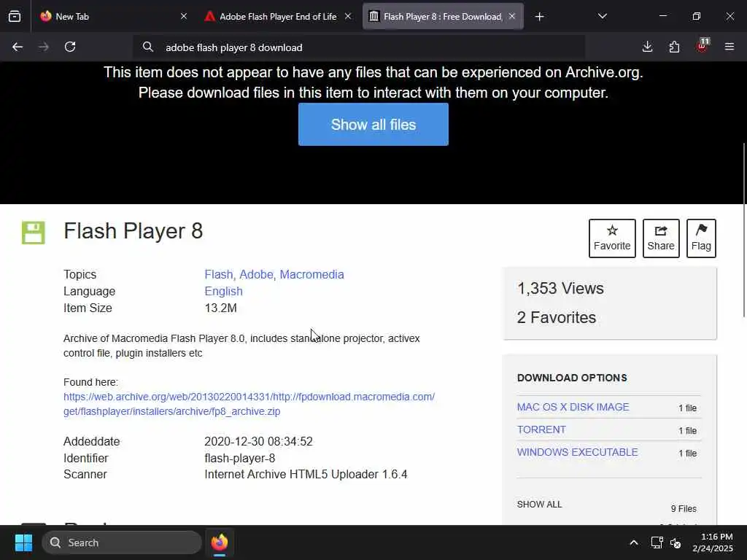
Task: Open the Share button
Action: pos(660,238)
